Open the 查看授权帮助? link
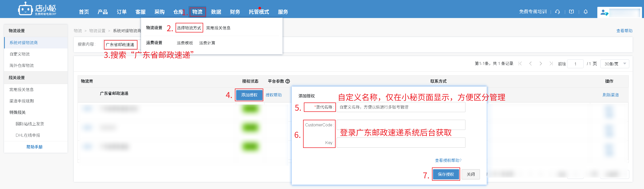 tap(448, 160)
